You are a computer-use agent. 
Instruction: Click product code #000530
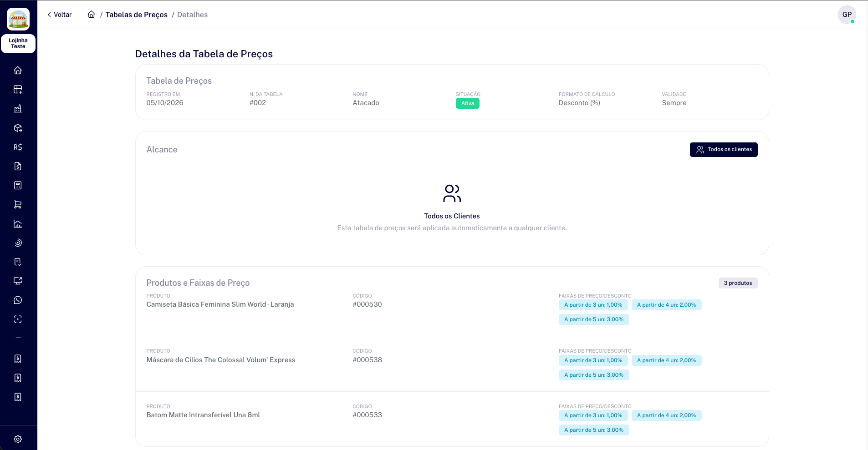point(367,304)
